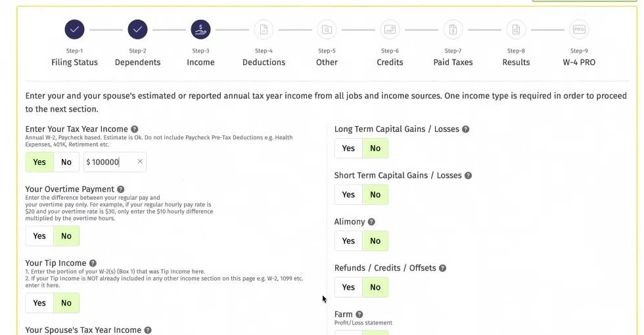The image size is (644, 335).
Task: Select Yes for Short Term Capital Gains
Action: click(348, 194)
